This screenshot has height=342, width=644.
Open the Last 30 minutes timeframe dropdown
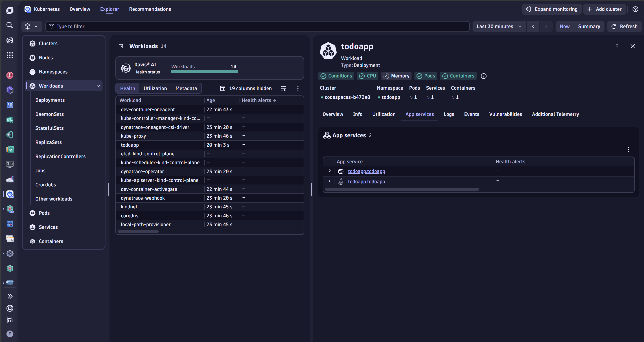pos(499,26)
